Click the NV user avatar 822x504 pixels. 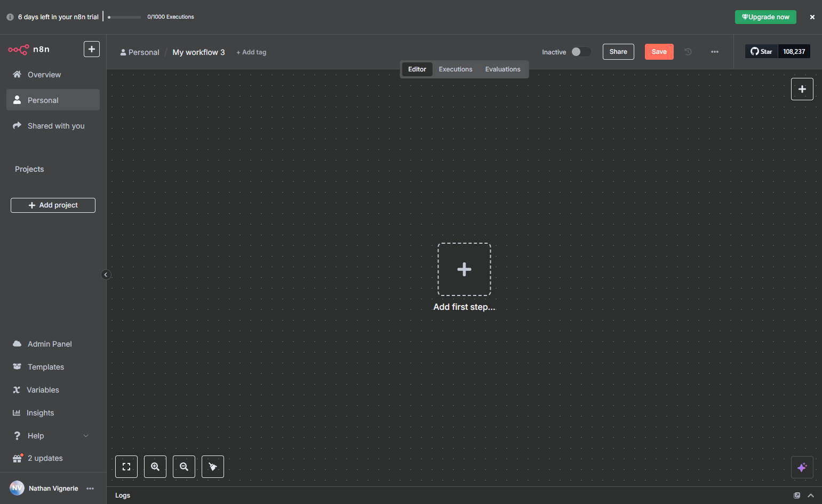(x=17, y=488)
